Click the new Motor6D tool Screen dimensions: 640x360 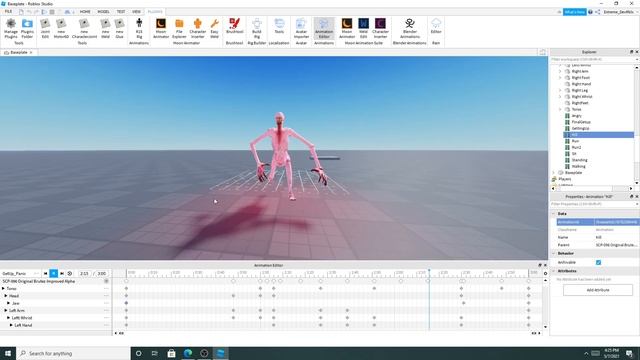pos(61,28)
